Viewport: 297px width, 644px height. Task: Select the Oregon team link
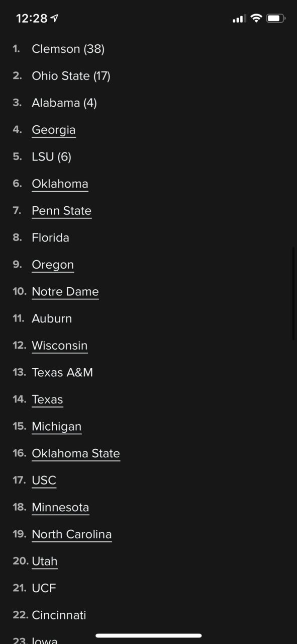[53, 265]
